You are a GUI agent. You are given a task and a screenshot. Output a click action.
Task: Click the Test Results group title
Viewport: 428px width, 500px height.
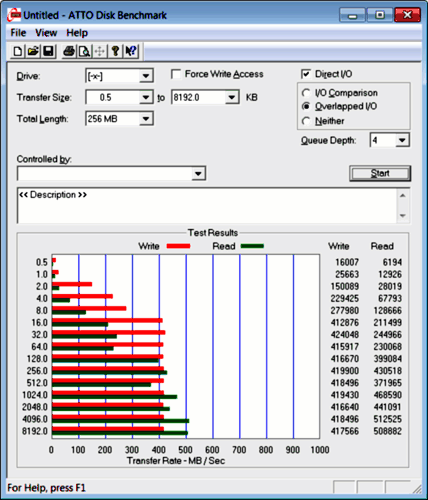[x=213, y=233]
